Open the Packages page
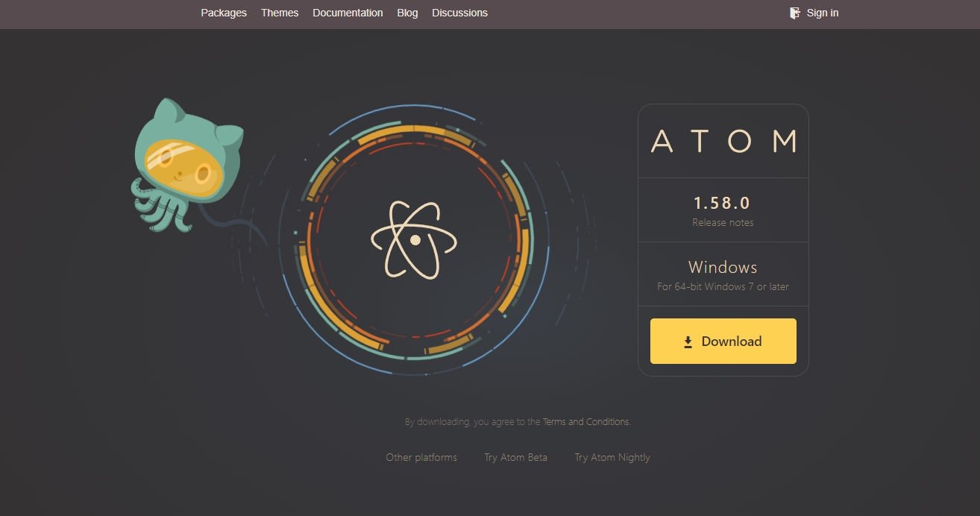Viewport: 980px width, 516px height. click(224, 13)
